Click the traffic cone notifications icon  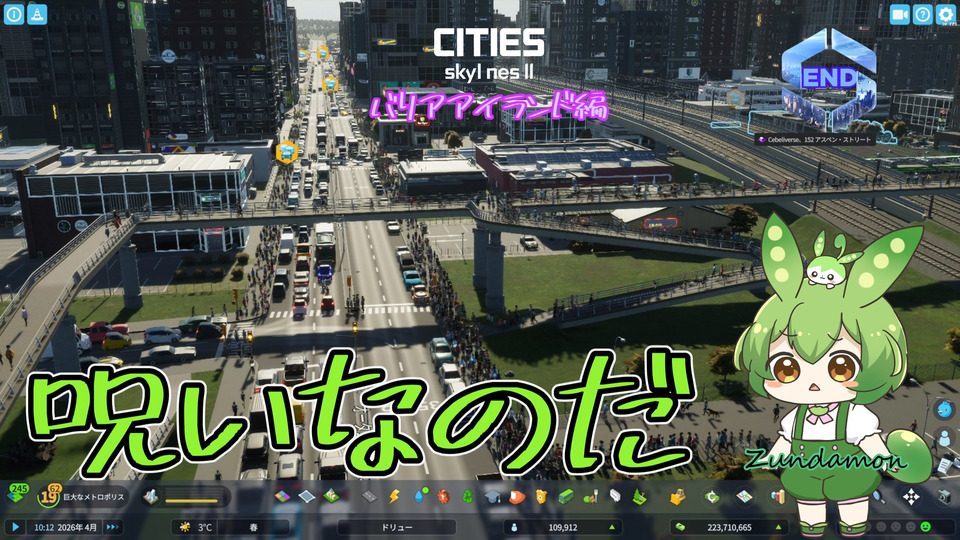coord(37,14)
